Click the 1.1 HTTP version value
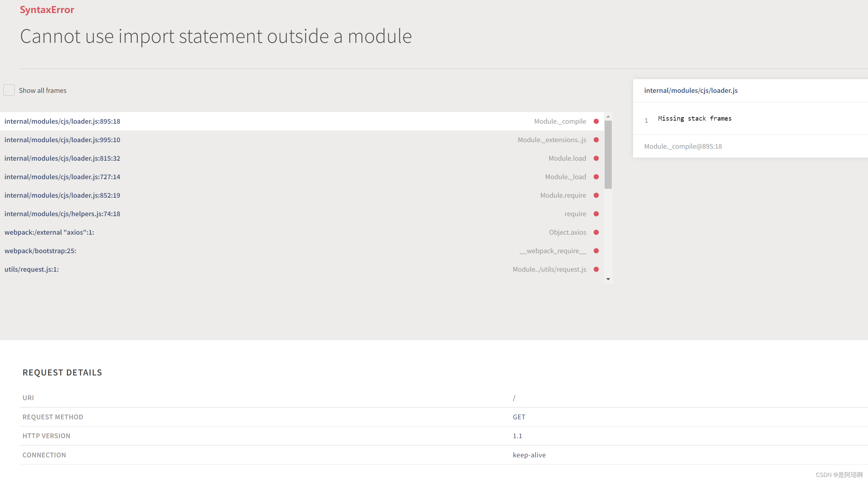This screenshot has width=868, height=481. 517,436
